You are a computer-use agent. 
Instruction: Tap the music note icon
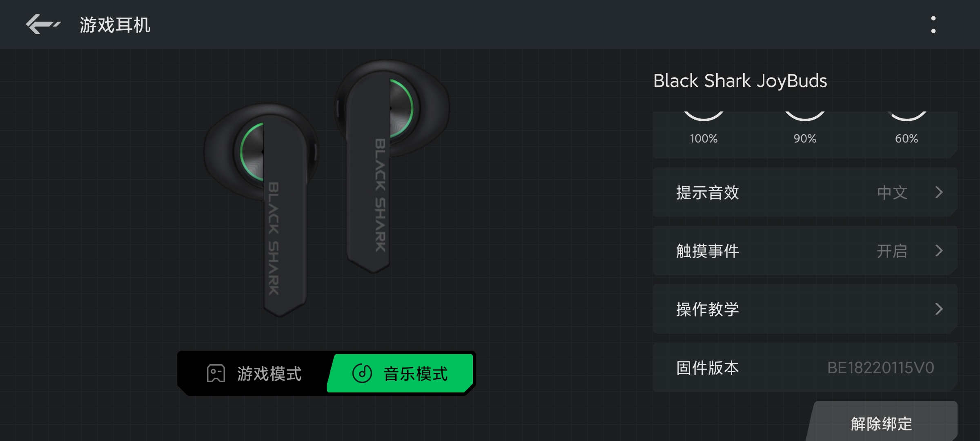pos(362,373)
